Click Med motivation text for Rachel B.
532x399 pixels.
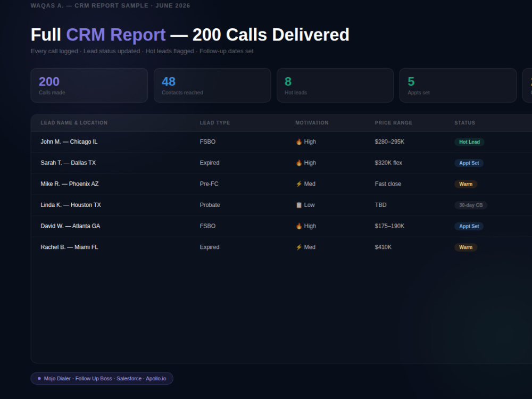pyautogui.click(x=310, y=247)
